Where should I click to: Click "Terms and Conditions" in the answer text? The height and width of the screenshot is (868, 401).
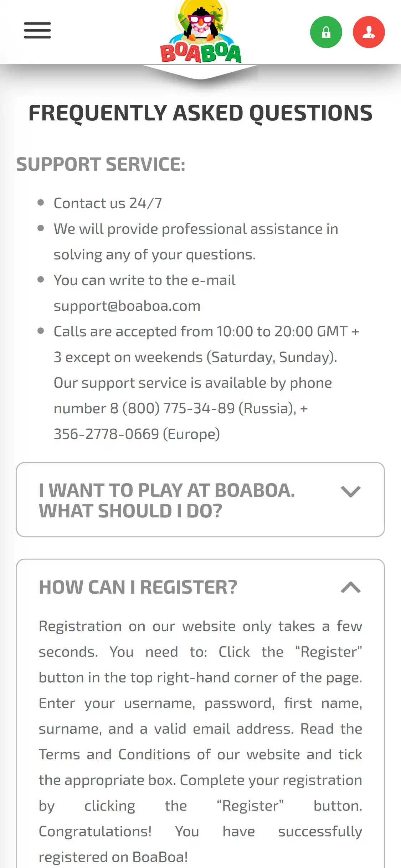point(114,754)
